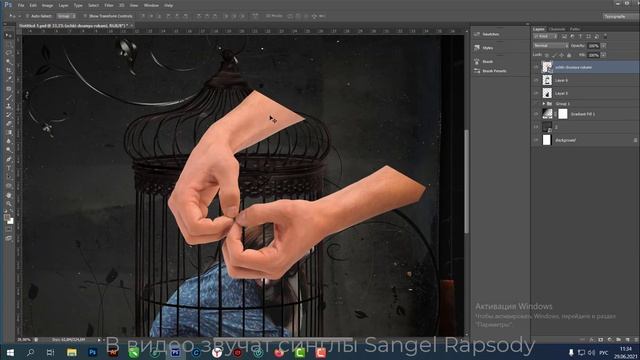The image size is (640, 360).
Task: Select the Pen tool
Action: tap(9, 159)
